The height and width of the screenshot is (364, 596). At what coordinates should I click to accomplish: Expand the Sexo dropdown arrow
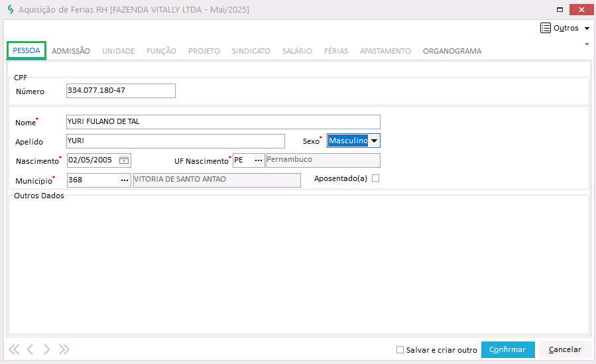click(374, 141)
